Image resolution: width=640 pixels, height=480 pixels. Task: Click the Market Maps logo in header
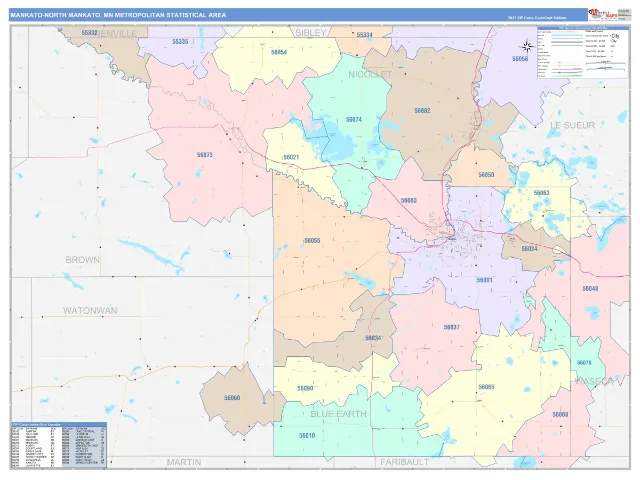coord(602,15)
